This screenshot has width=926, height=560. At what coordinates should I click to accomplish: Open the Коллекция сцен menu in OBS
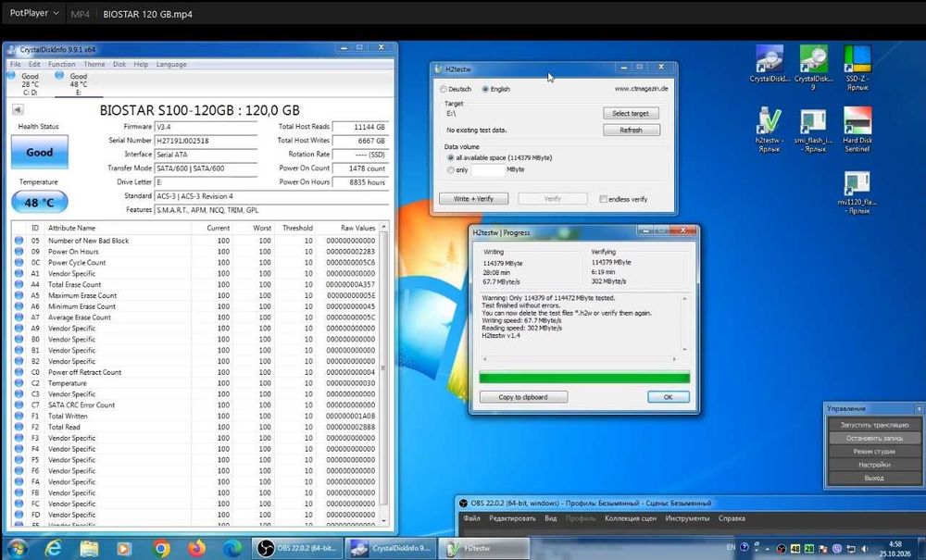(x=630, y=518)
